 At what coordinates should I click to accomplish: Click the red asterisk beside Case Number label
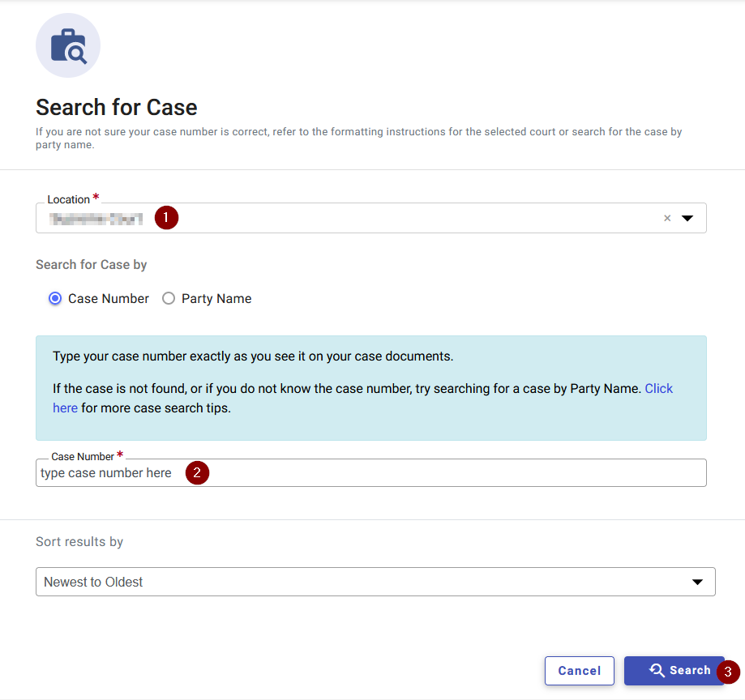coord(120,455)
